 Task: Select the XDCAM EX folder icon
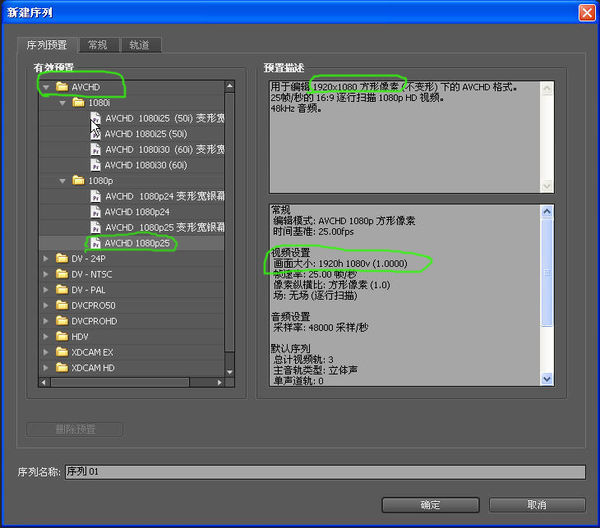(x=61, y=352)
